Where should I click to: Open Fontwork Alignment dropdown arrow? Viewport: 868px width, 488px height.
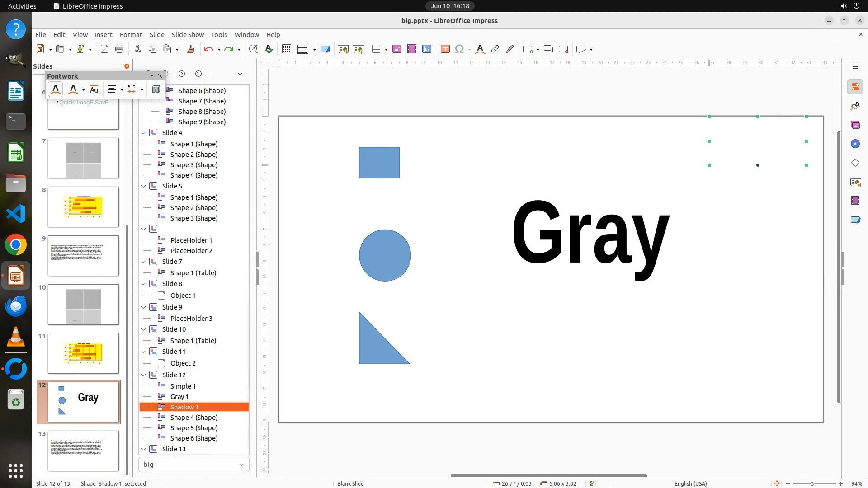point(122,89)
